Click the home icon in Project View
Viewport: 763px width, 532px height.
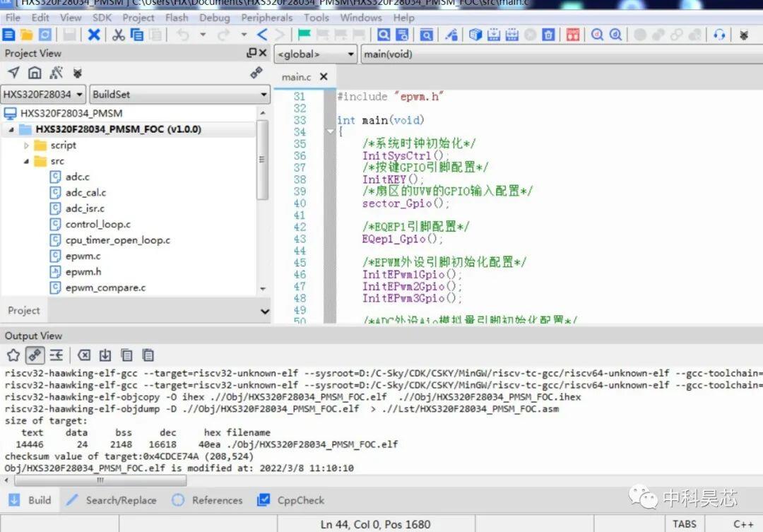point(35,73)
